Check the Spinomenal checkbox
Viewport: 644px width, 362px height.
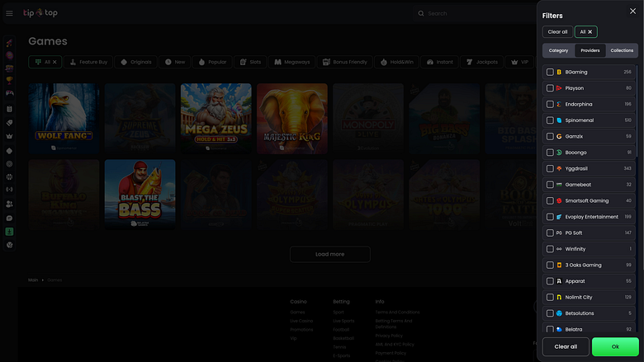(550, 120)
